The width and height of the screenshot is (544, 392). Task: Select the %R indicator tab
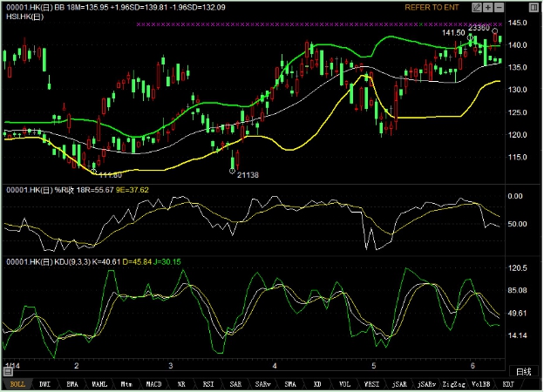coord(181,383)
